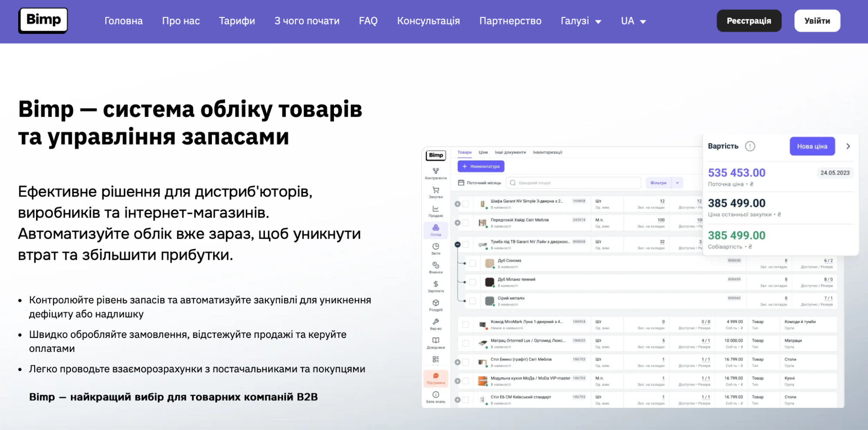Open Контрагенти from the sidebar
Screen dimensions: 868x430
[x=436, y=174]
